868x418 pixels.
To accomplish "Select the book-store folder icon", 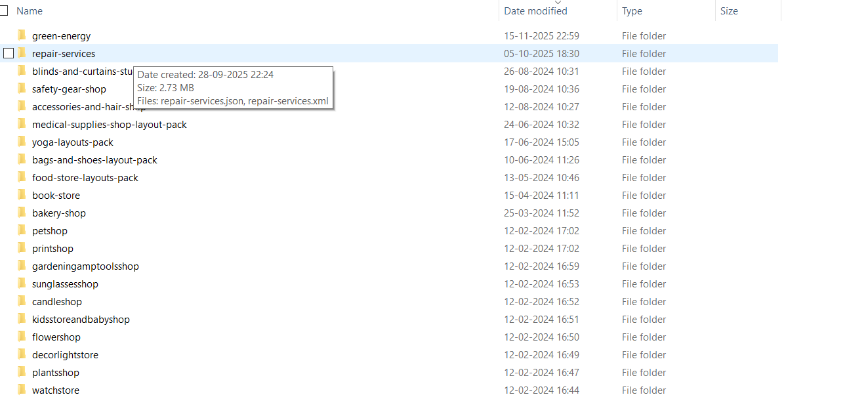I will [x=22, y=195].
